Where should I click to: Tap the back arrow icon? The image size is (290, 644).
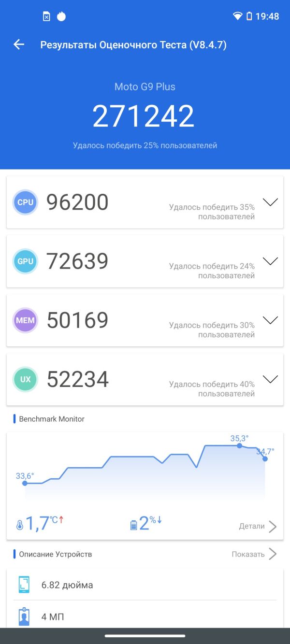pyautogui.click(x=19, y=45)
